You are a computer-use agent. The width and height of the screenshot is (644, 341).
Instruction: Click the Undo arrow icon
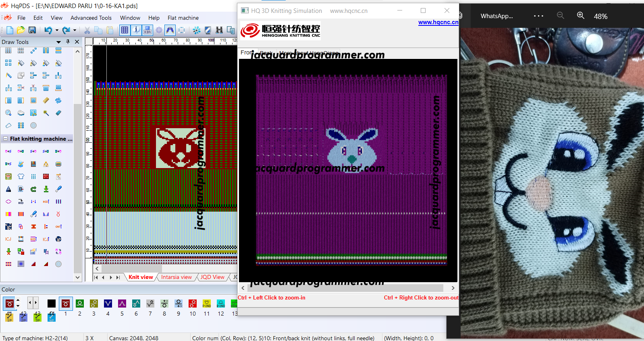click(x=48, y=30)
